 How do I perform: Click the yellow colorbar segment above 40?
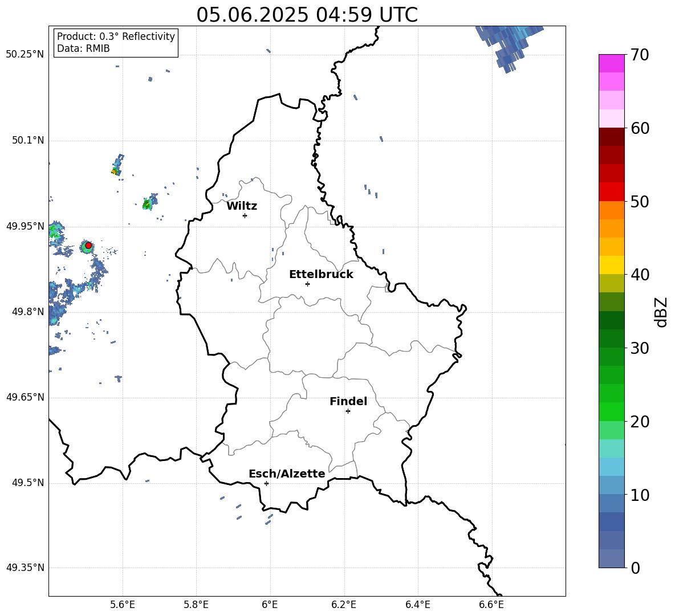point(611,265)
